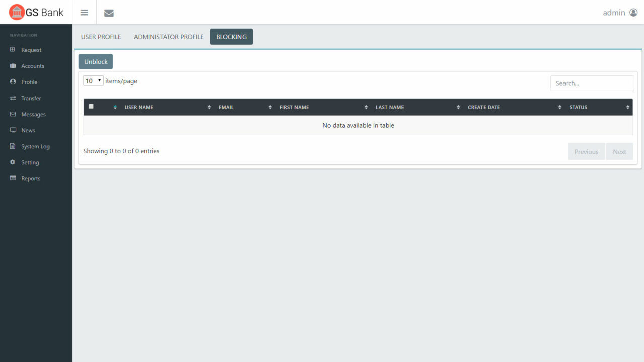Open the Messages envelope icon in sidebar
The height and width of the screenshot is (362, 644).
point(12,114)
